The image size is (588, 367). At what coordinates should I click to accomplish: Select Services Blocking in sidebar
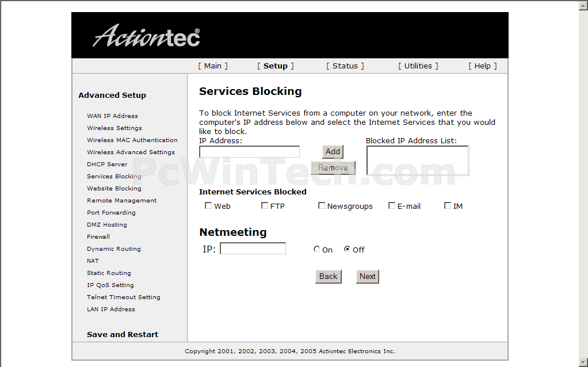point(114,176)
